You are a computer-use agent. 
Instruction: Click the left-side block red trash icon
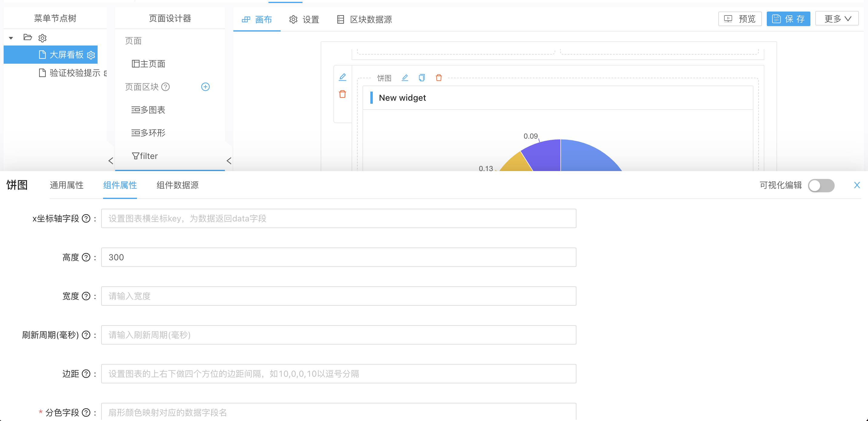[342, 94]
